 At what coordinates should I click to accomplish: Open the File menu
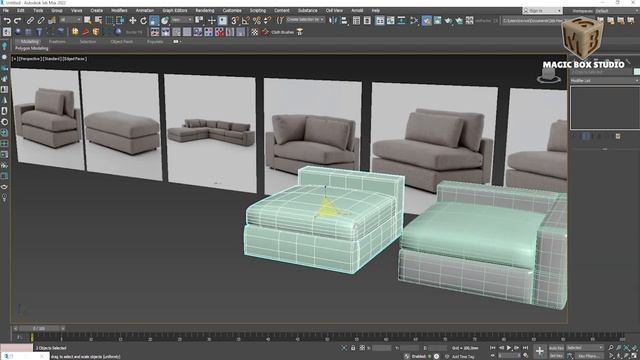tap(6, 10)
